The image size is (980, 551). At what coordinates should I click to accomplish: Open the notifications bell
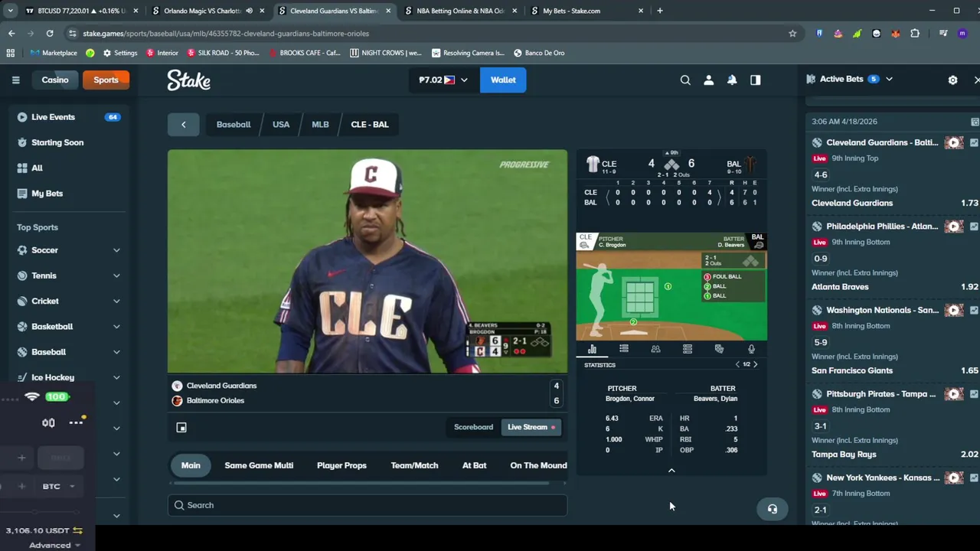click(x=732, y=80)
